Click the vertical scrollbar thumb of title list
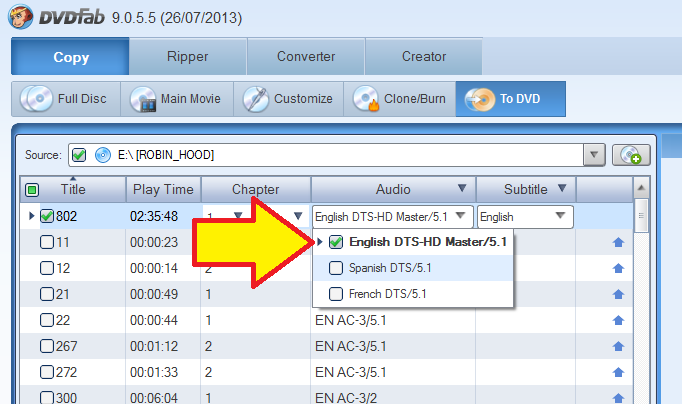This screenshot has width=682, height=404. [x=641, y=216]
